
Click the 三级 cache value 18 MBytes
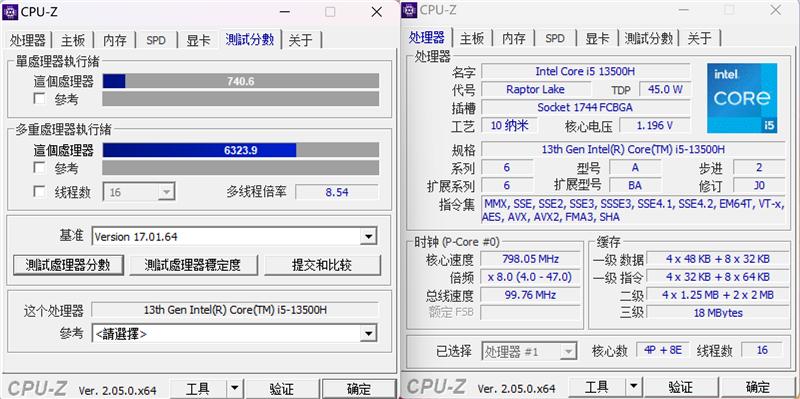click(x=718, y=313)
